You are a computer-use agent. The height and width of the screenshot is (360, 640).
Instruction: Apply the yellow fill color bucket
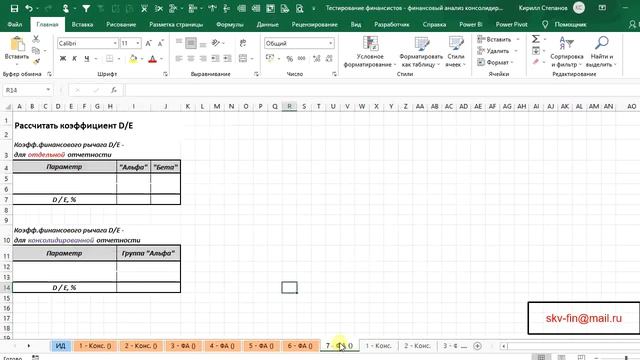click(133, 59)
